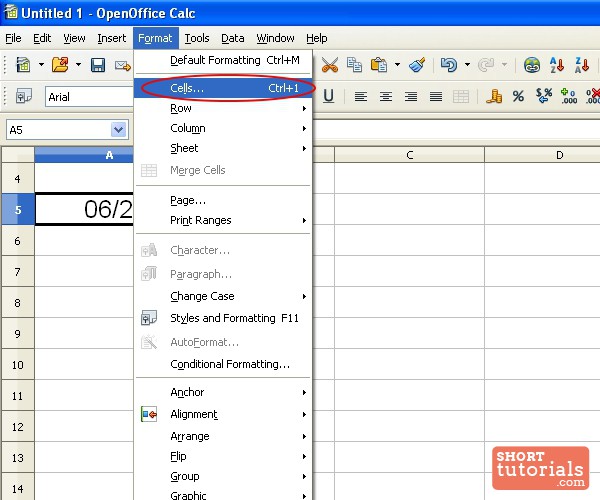Open the recent files dropdown arrow

pos(78,65)
